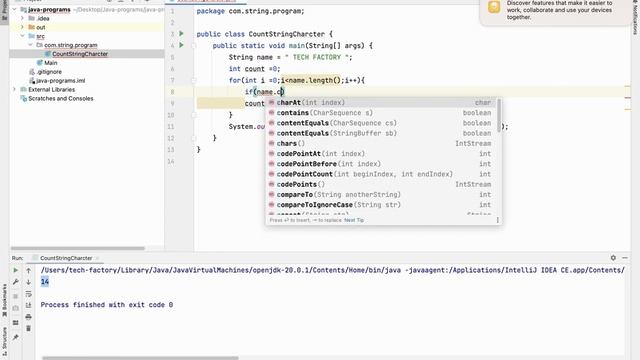Pin the Run tab with pin icon
Viewport: 640px width, 360px height.
[x=16, y=337]
